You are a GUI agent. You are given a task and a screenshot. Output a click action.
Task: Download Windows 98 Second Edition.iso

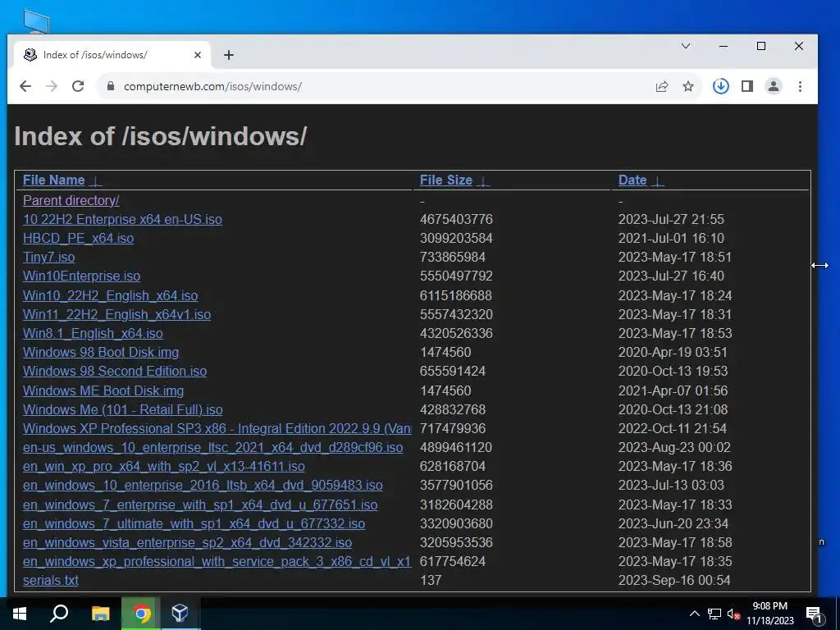pos(115,372)
